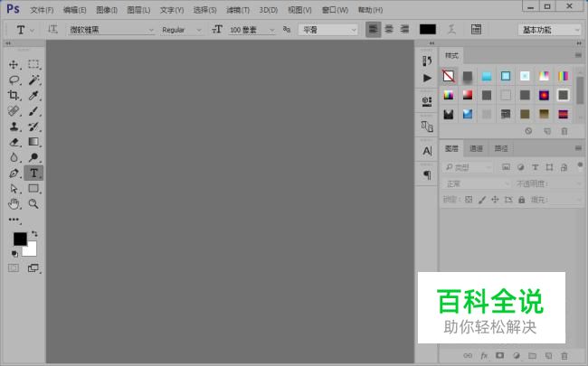The height and width of the screenshot is (366, 588).
Task: Toggle lock image pixels brush icon
Action: pos(482,200)
